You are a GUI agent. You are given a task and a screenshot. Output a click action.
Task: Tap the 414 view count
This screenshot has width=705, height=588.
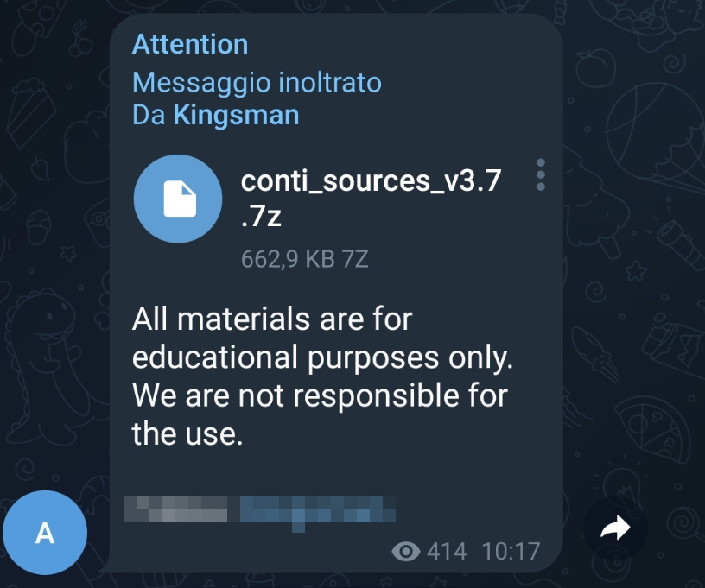447,551
